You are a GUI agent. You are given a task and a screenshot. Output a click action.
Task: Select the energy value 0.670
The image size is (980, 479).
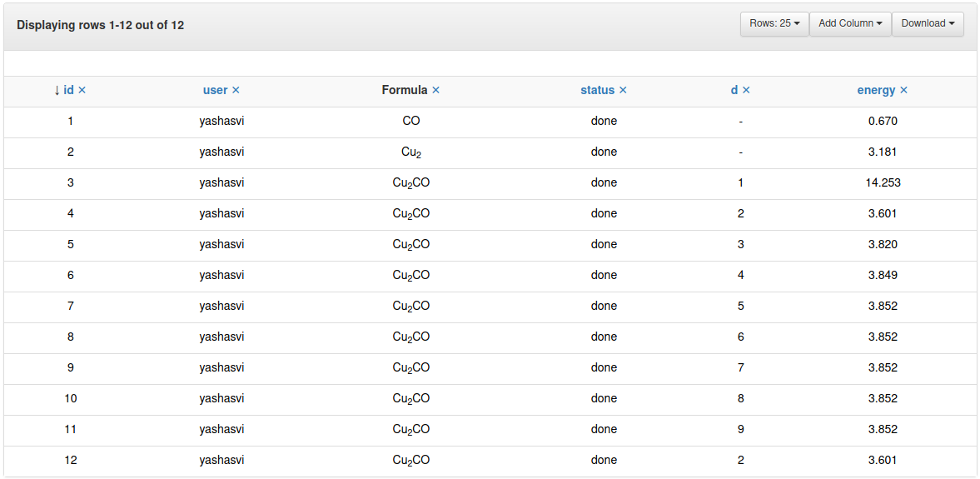[883, 122]
